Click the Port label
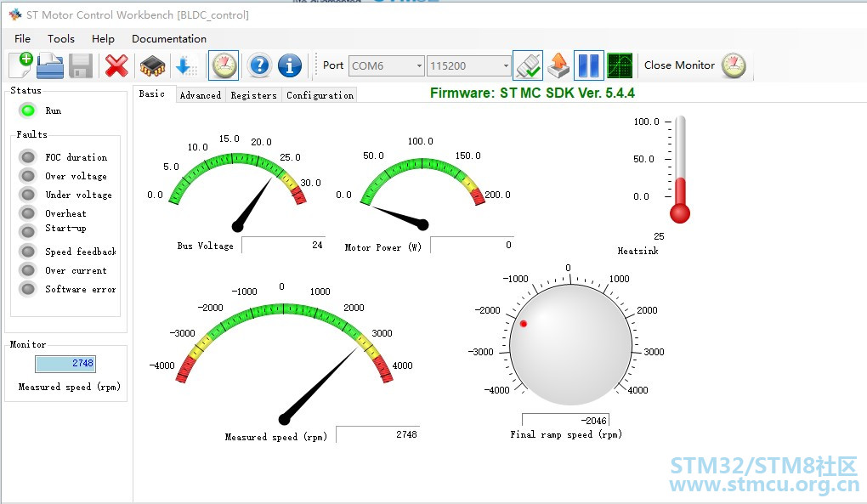The height and width of the screenshot is (504, 867). (x=333, y=65)
